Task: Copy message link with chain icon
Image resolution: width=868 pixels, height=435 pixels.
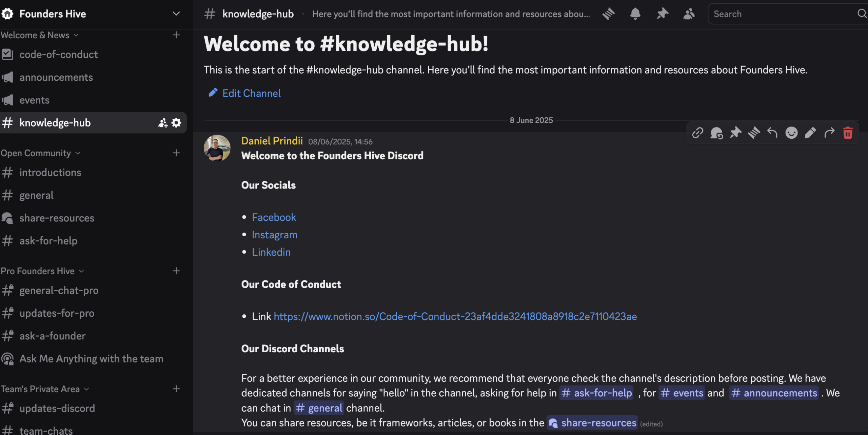Action: point(697,133)
